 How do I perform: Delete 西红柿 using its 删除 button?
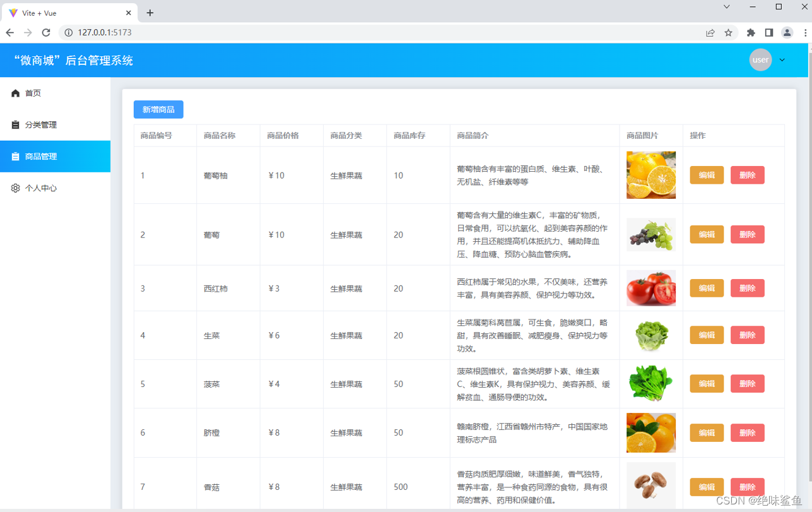click(747, 288)
